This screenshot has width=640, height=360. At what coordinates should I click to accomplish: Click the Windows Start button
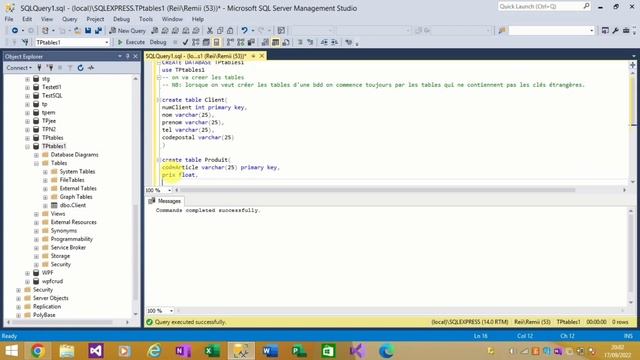point(11,351)
